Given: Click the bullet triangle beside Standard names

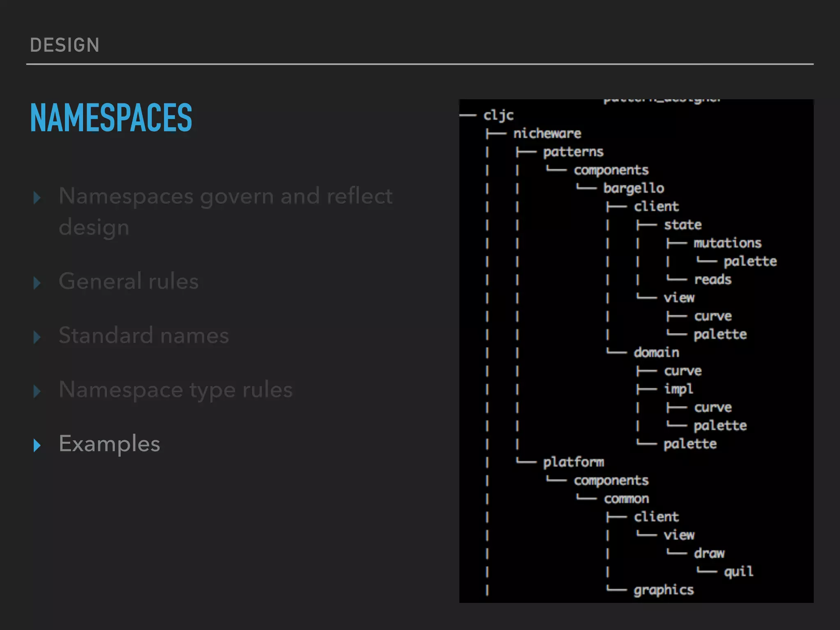Looking at the screenshot, I should point(37,337).
